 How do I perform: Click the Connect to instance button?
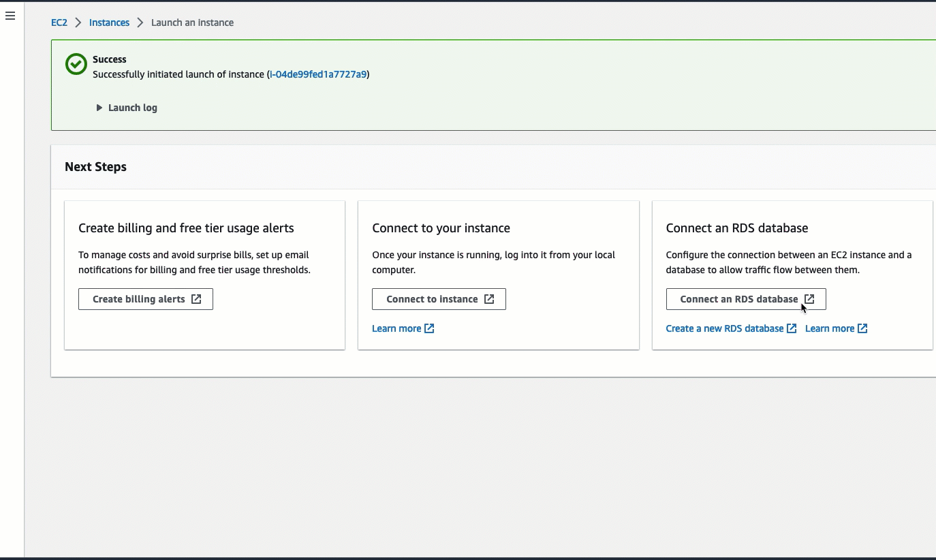click(x=439, y=298)
